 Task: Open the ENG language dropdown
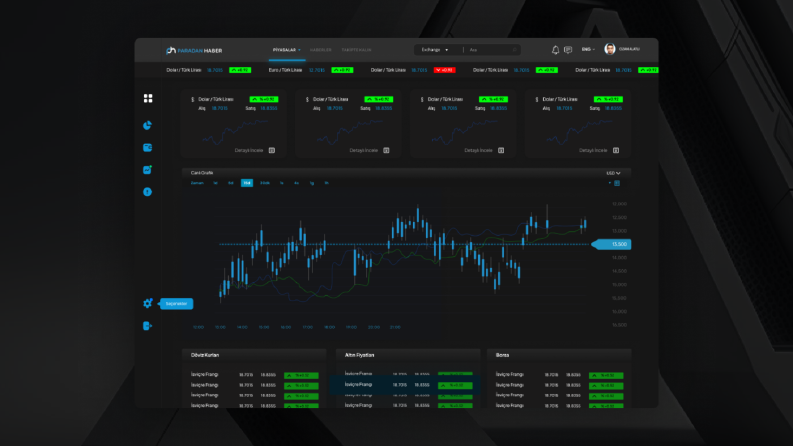(x=588, y=50)
